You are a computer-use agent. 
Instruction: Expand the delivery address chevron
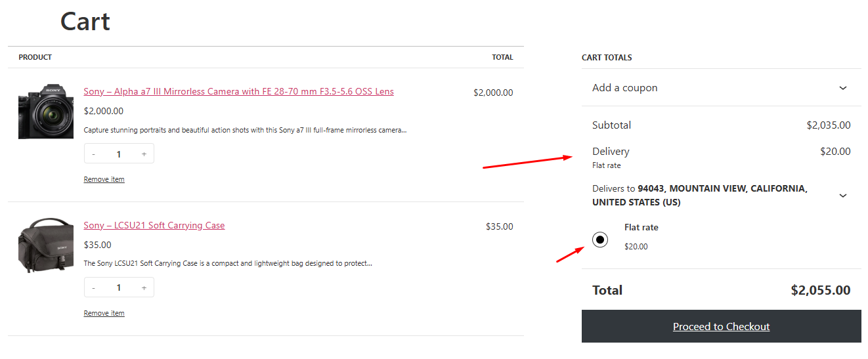coord(843,196)
